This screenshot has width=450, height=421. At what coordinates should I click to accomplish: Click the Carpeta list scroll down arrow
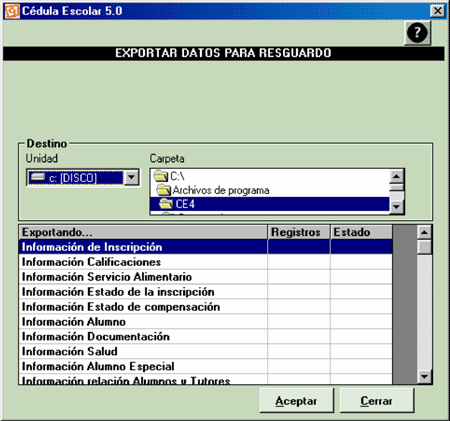pos(396,207)
